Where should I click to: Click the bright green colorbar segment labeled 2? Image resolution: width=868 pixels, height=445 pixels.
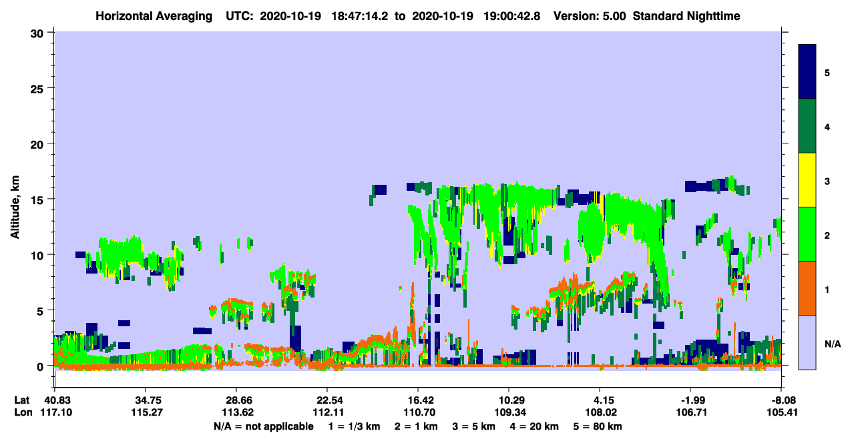click(x=807, y=234)
